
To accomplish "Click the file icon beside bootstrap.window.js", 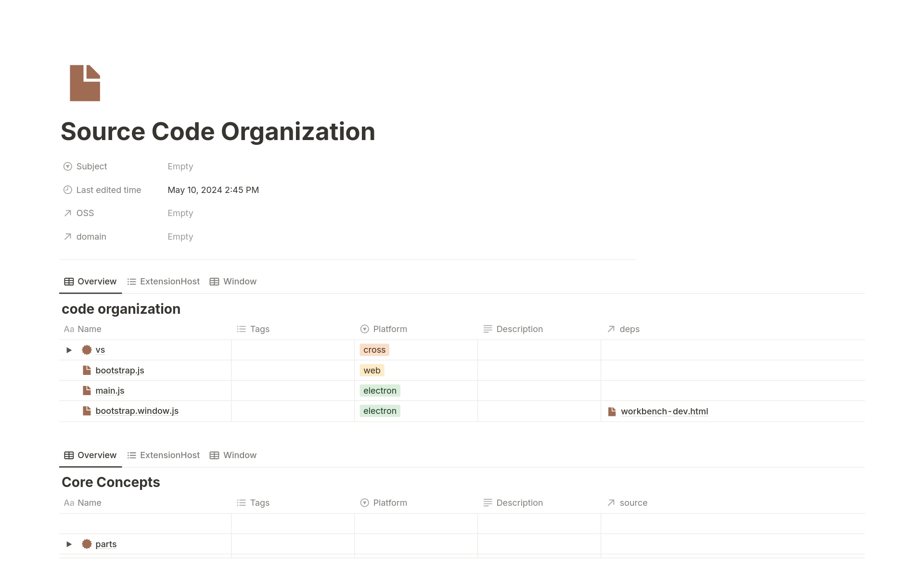I will click(87, 410).
